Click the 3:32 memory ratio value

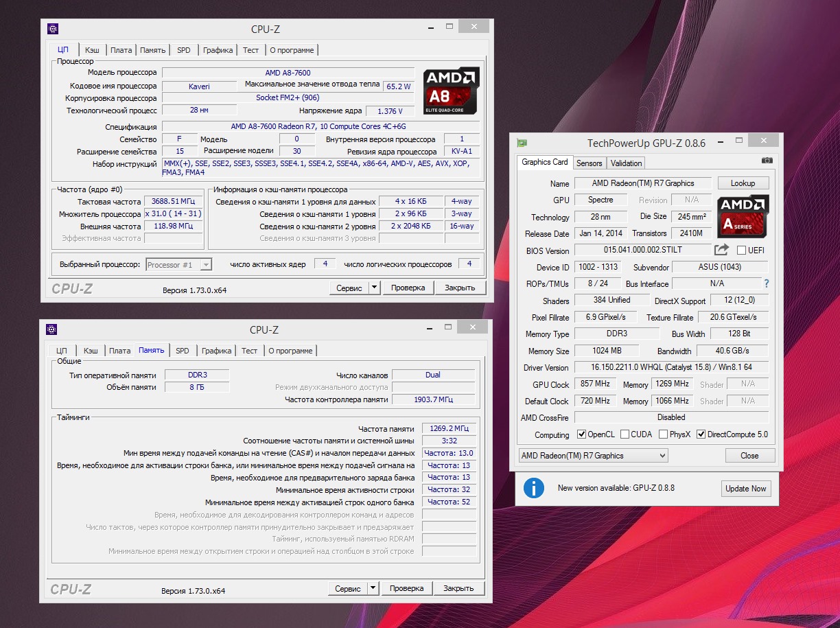449,440
